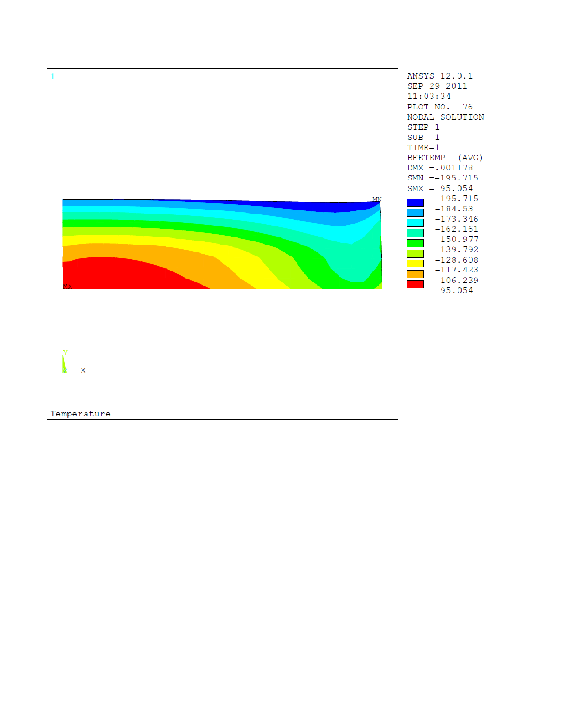Screen dimensions: 563x728
Task: Click the 'SMX =-95.054' value
Action: (x=440, y=188)
